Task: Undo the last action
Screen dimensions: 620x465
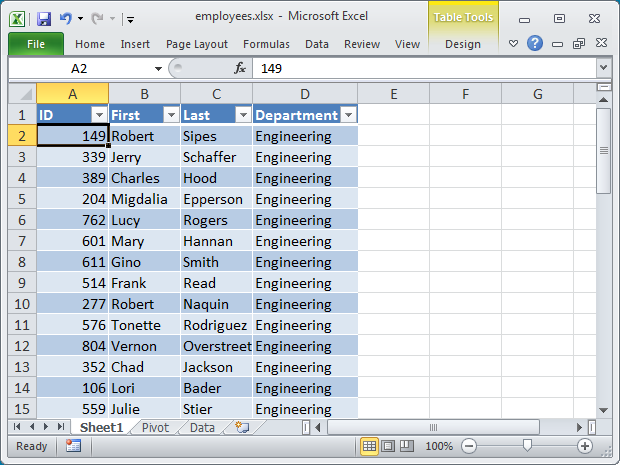Action: click(x=66, y=18)
